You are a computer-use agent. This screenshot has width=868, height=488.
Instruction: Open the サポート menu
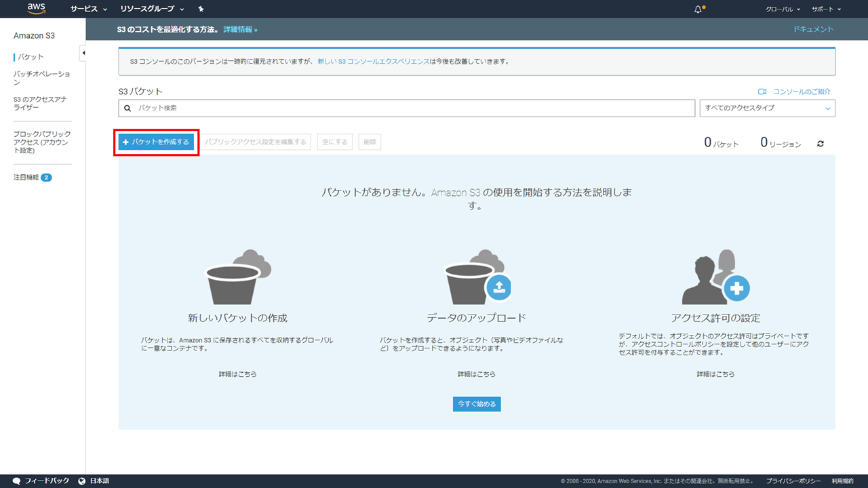coord(826,9)
